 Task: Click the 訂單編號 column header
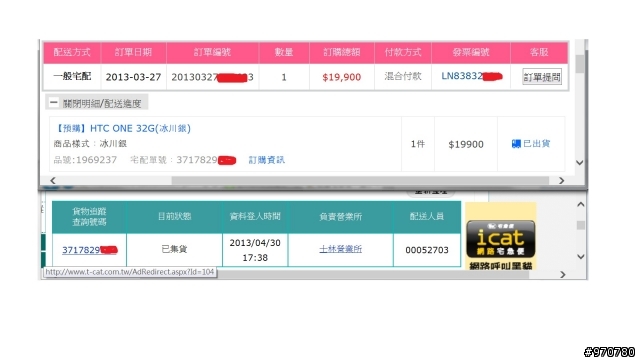pyautogui.click(x=212, y=52)
